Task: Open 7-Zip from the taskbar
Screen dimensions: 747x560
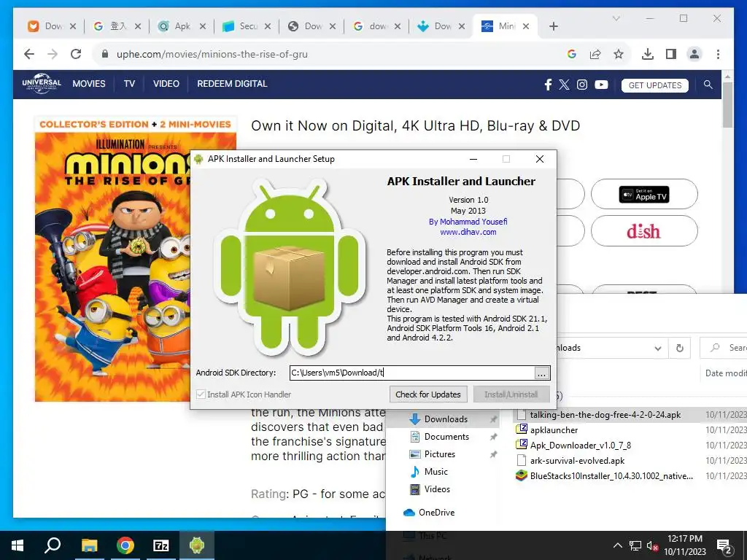Action: coord(161,545)
